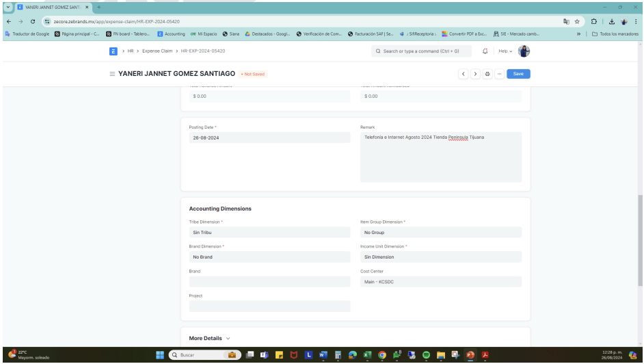The height and width of the screenshot is (364, 644).
Task: Click the Posting Date field
Action: point(269,138)
